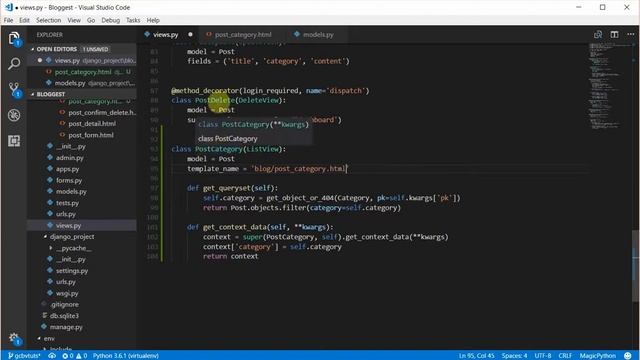Image resolution: width=640 pixels, height=360 pixels.
Task: Open admin.py in file tree
Action: (x=69, y=158)
